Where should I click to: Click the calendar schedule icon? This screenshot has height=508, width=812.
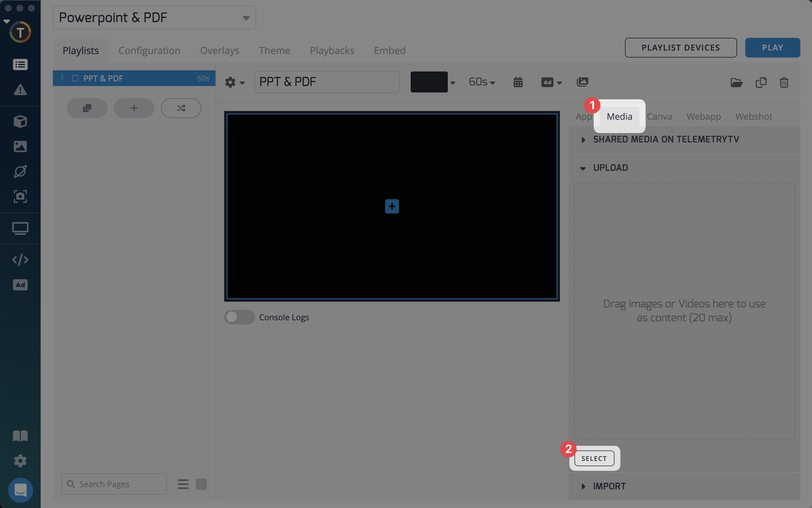coord(518,82)
